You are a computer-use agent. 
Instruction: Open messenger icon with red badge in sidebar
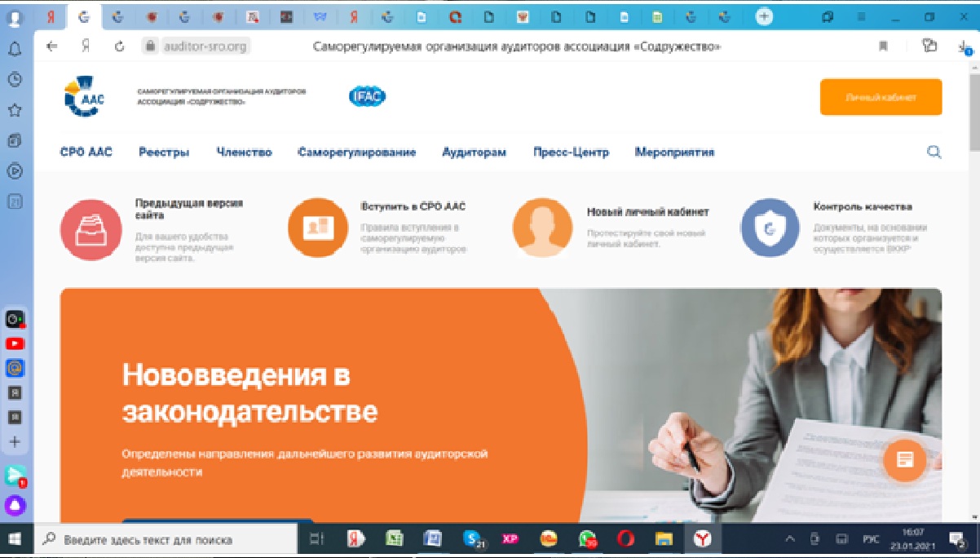click(x=15, y=475)
